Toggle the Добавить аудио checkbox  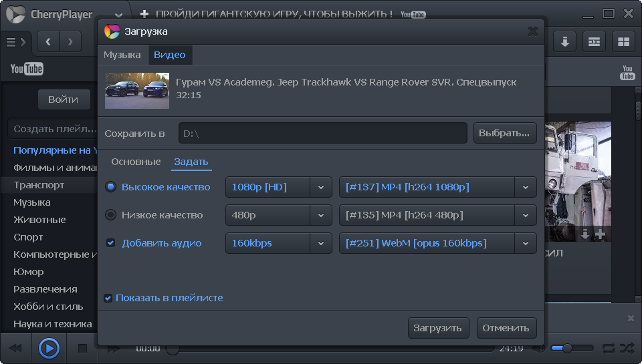(x=110, y=243)
